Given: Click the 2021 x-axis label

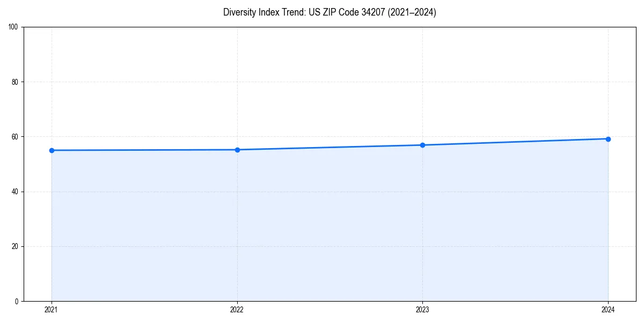Looking at the screenshot, I should point(52,309).
